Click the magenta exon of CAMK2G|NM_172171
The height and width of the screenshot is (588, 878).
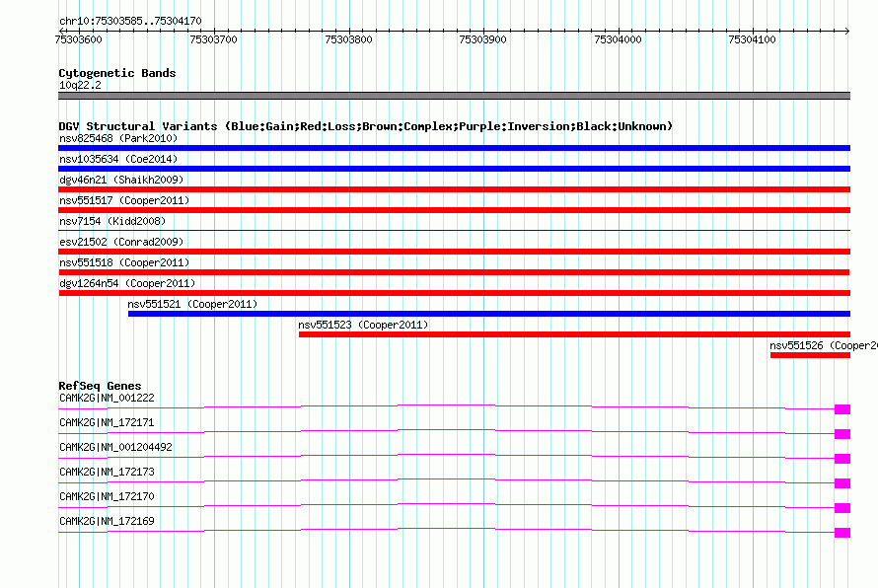(842, 434)
